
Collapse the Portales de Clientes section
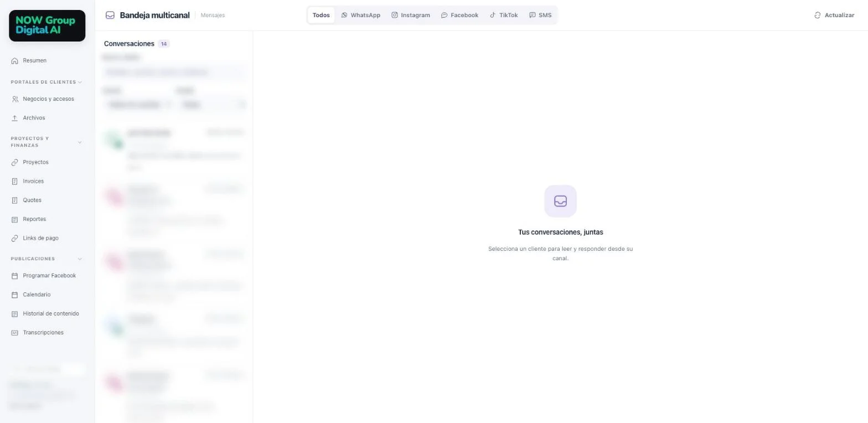(x=80, y=82)
